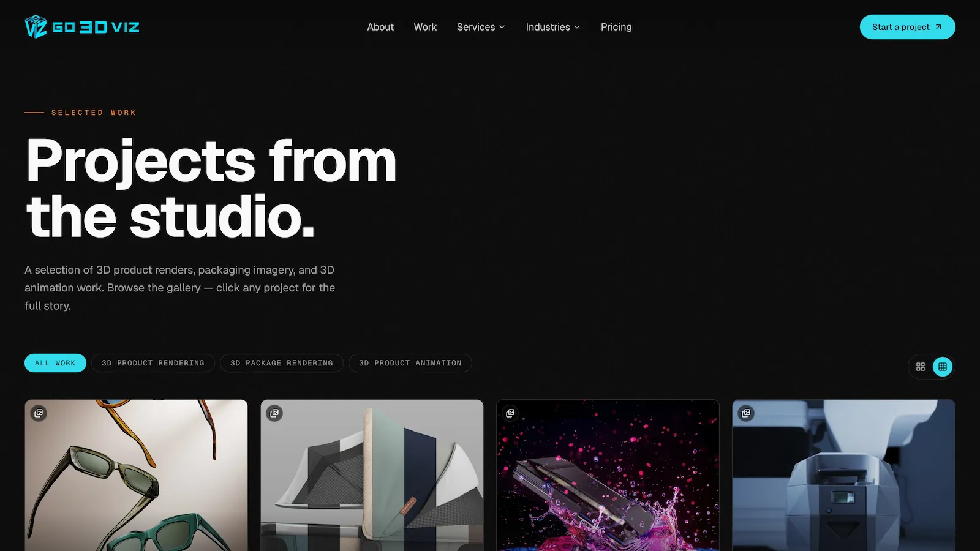
Task: Open gallery icon on printer machine card
Action: tap(746, 413)
